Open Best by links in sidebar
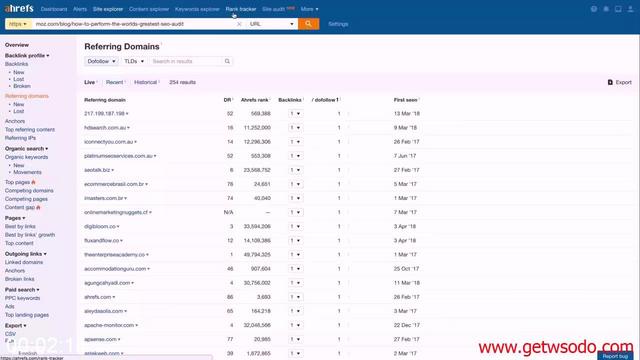 [20, 227]
